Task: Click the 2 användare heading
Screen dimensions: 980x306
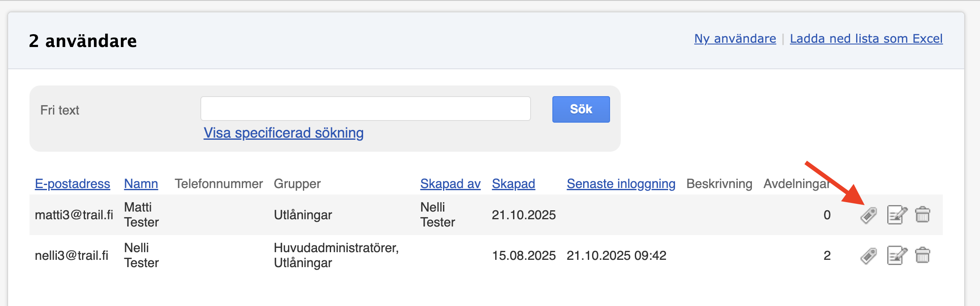Action: [x=83, y=41]
